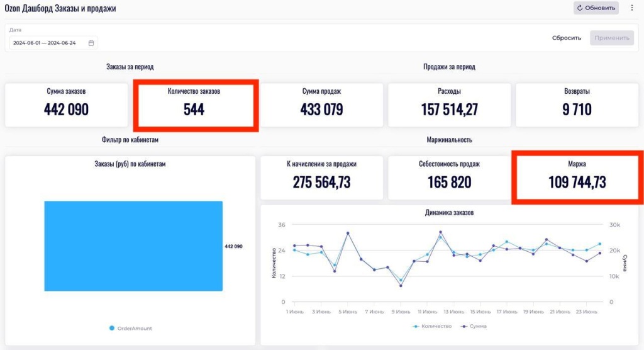Select the Возвраты metric card
Screen dimensions: 644x350
pos(577,104)
